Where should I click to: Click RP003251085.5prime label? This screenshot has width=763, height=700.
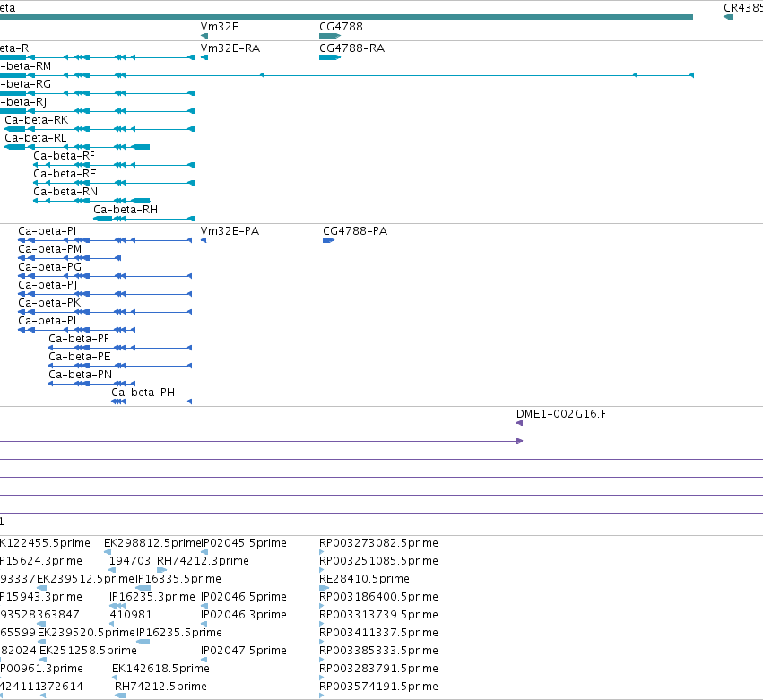coord(378,561)
